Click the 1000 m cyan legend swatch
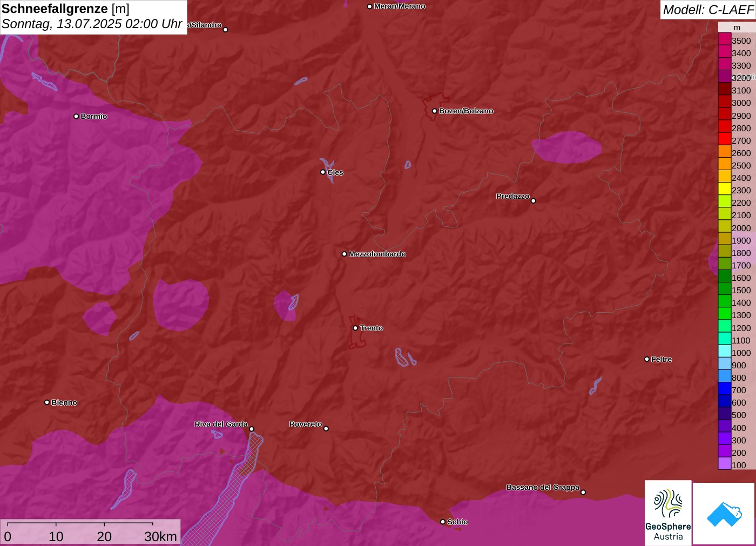756x546 pixels. 725,351
